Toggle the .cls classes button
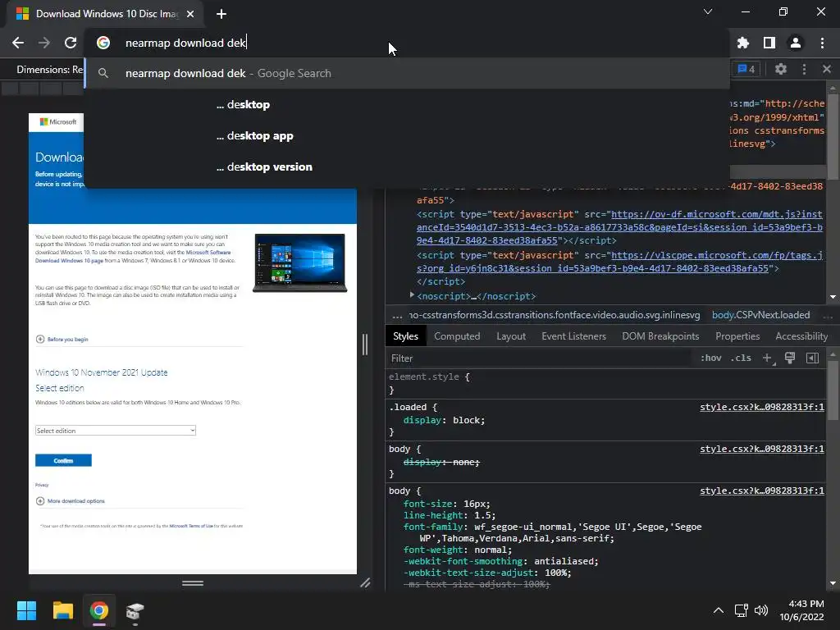The image size is (840, 630). click(x=741, y=358)
